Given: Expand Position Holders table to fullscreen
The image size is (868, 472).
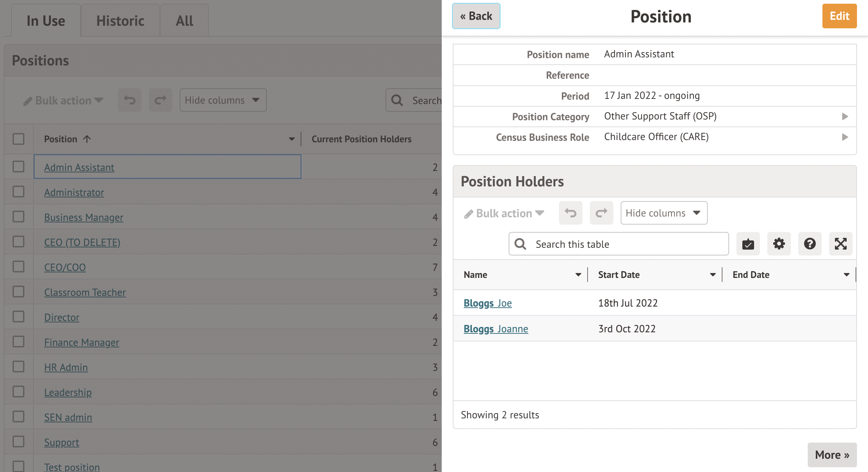Looking at the screenshot, I should (x=840, y=244).
